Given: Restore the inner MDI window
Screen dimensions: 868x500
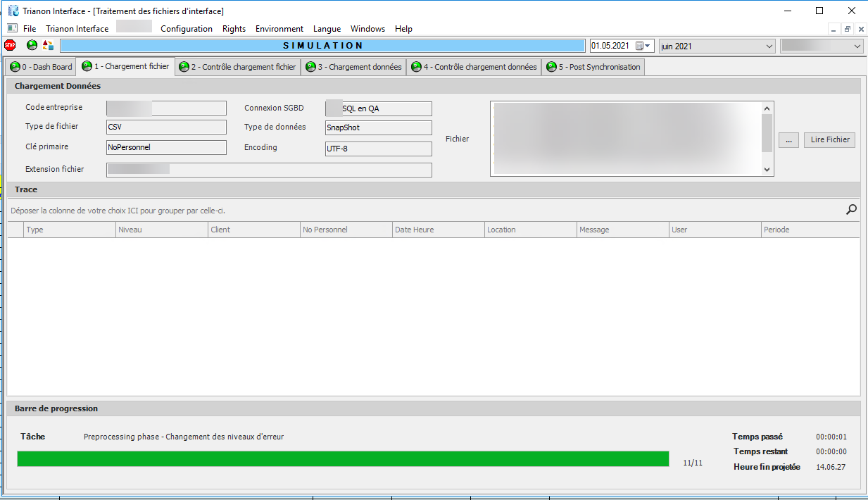Looking at the screenshot, I should click(x=848, y=29).
